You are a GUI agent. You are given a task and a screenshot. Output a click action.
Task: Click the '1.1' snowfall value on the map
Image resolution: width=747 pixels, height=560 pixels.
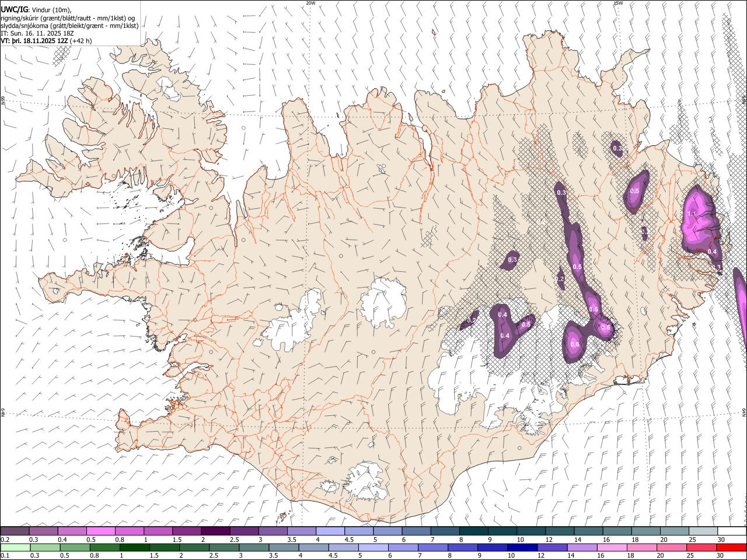click(692, 214)
